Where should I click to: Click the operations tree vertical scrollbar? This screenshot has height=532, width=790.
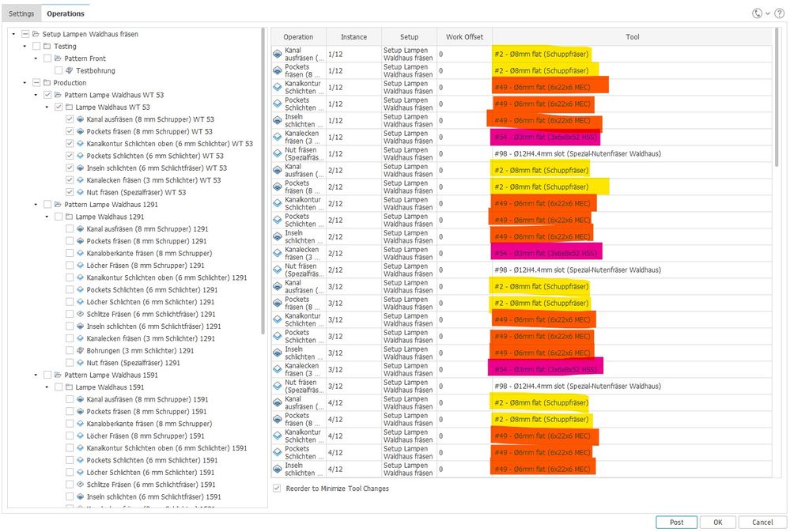coord(263,181)
